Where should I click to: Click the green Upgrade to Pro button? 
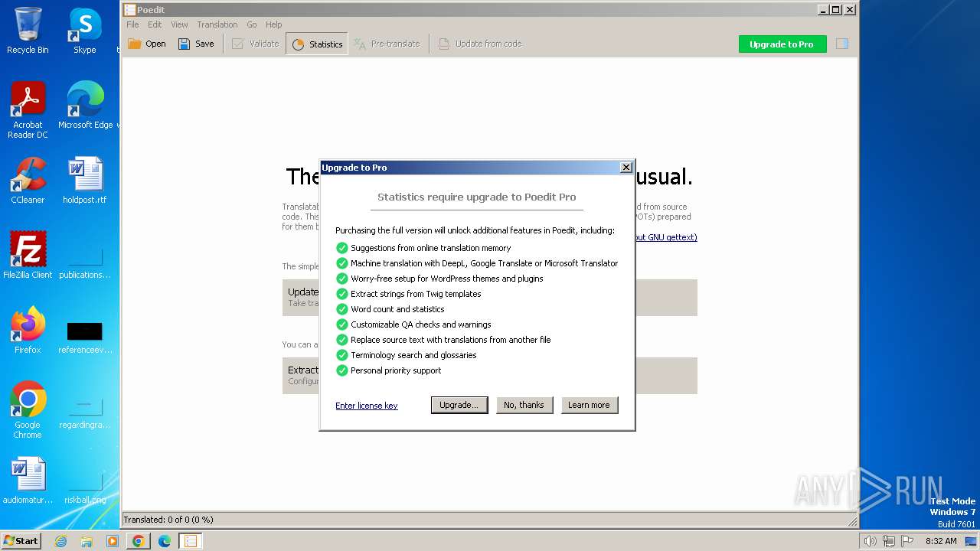click(782, 44)
